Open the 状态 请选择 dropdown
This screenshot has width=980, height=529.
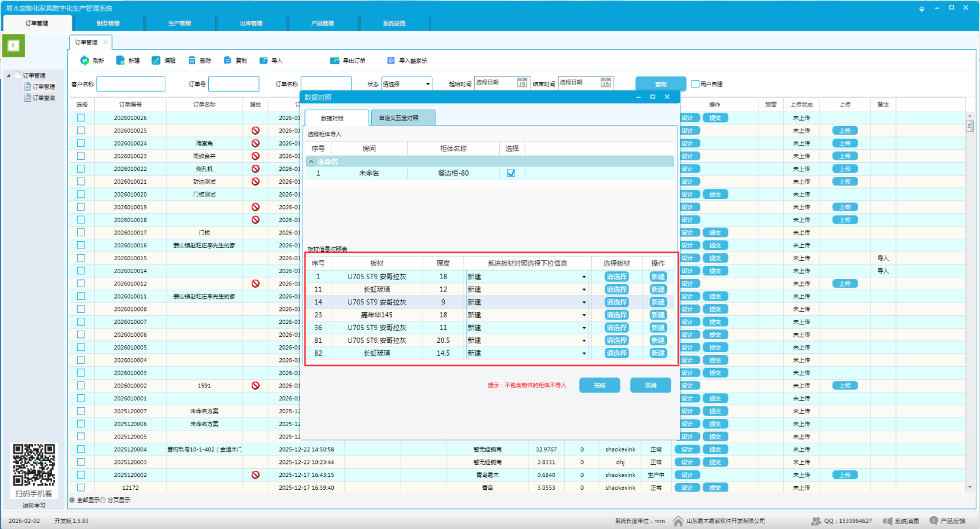tap(428, 84)
